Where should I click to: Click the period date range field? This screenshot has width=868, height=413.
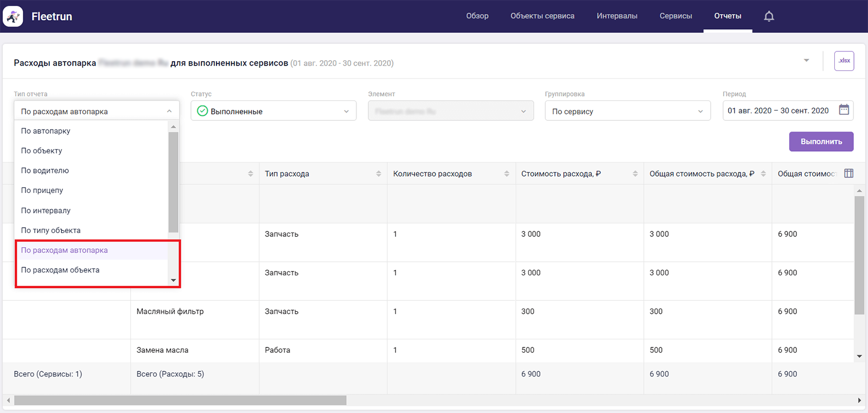778,111
